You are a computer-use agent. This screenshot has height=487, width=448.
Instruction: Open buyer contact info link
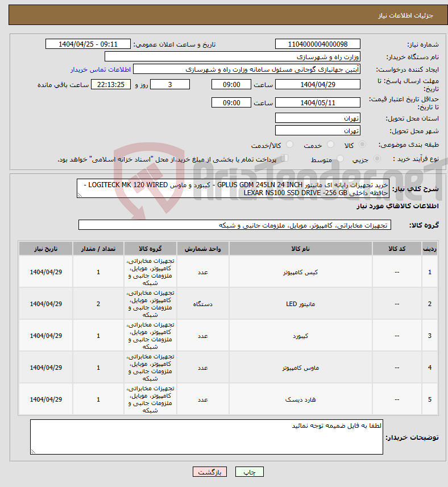pyautogui.click(x=101, y=69)
